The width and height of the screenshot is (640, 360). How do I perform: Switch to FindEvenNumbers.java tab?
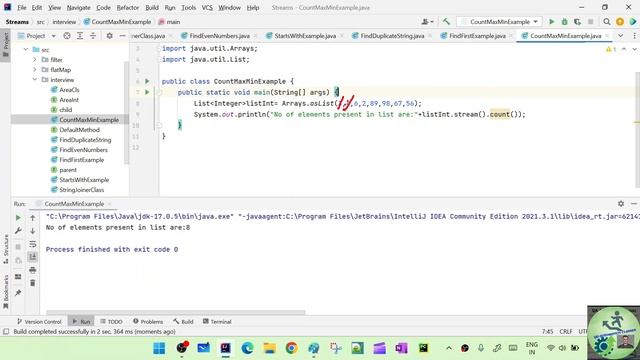(x=220, y=36)
